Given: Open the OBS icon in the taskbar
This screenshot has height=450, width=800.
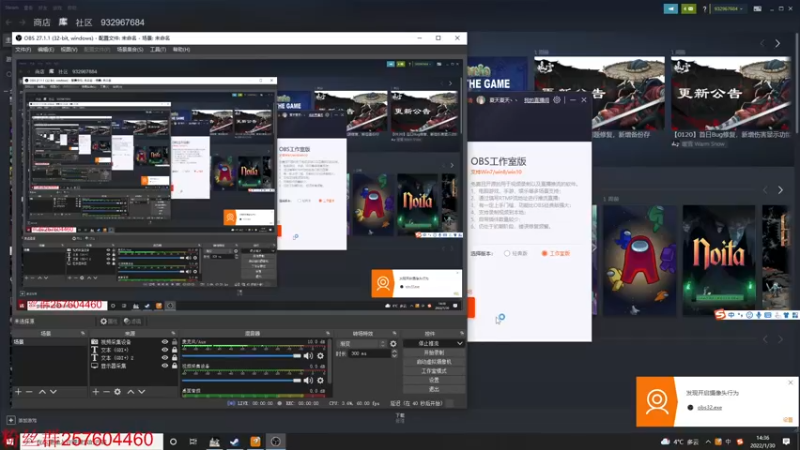Looking at the screenshot, I should tap(276, 441).
